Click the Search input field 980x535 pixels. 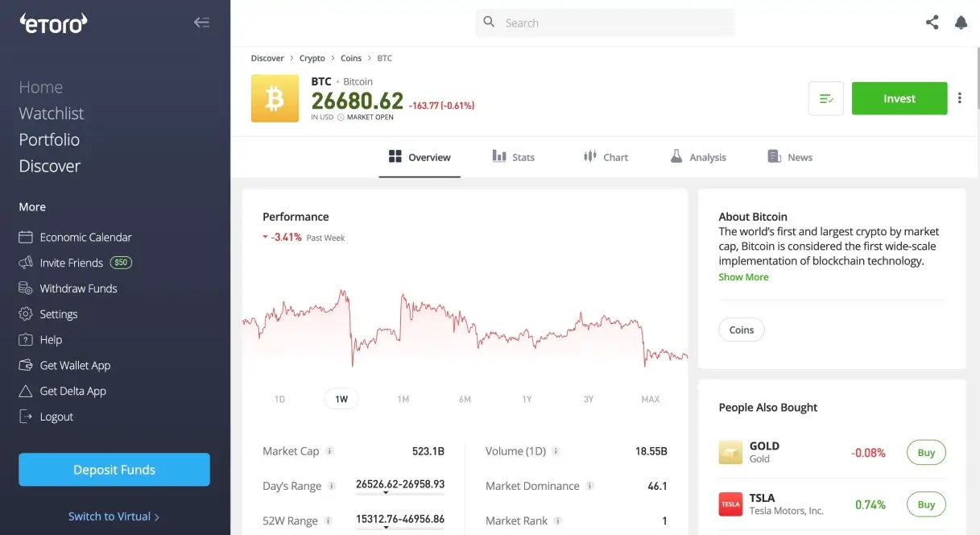[x=605, y=23]
